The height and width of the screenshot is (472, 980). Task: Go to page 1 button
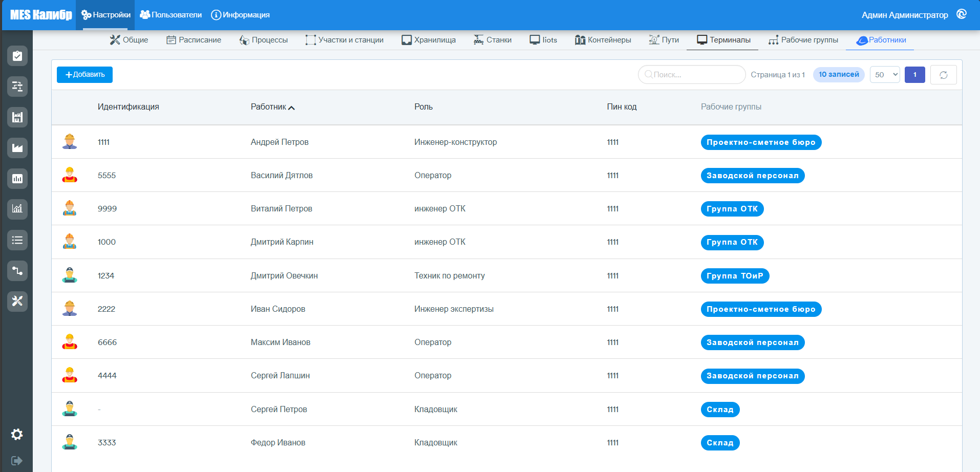[x=915, y=75]
